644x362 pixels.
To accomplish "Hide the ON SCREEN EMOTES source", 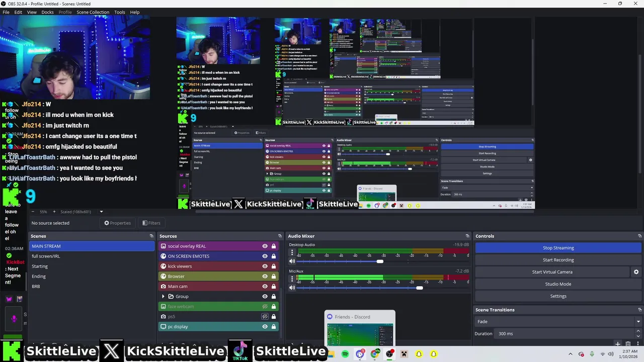I will click(265, 256).
